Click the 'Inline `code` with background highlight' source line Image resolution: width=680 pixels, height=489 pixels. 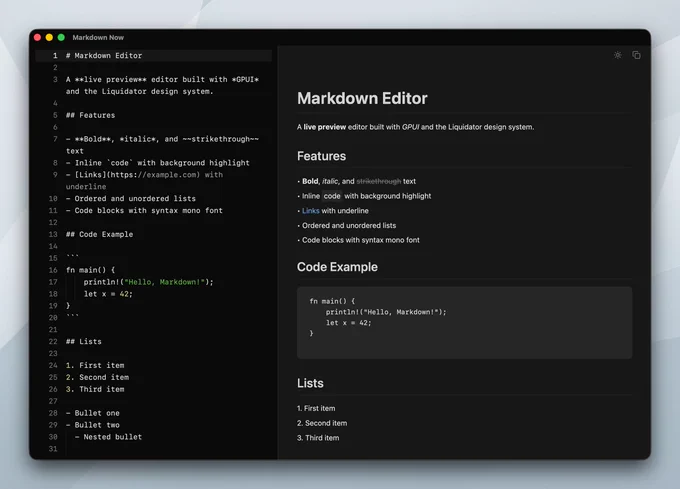(x=158, y=163)
